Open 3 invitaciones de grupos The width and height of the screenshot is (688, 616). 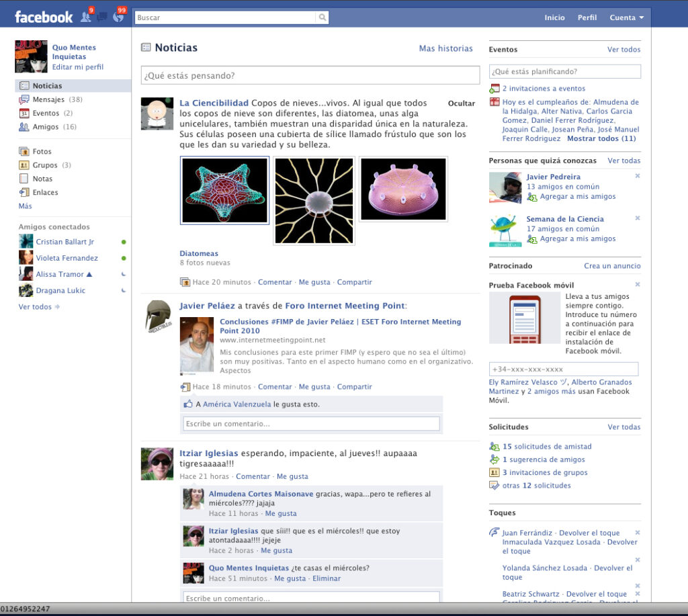point(544,472)
